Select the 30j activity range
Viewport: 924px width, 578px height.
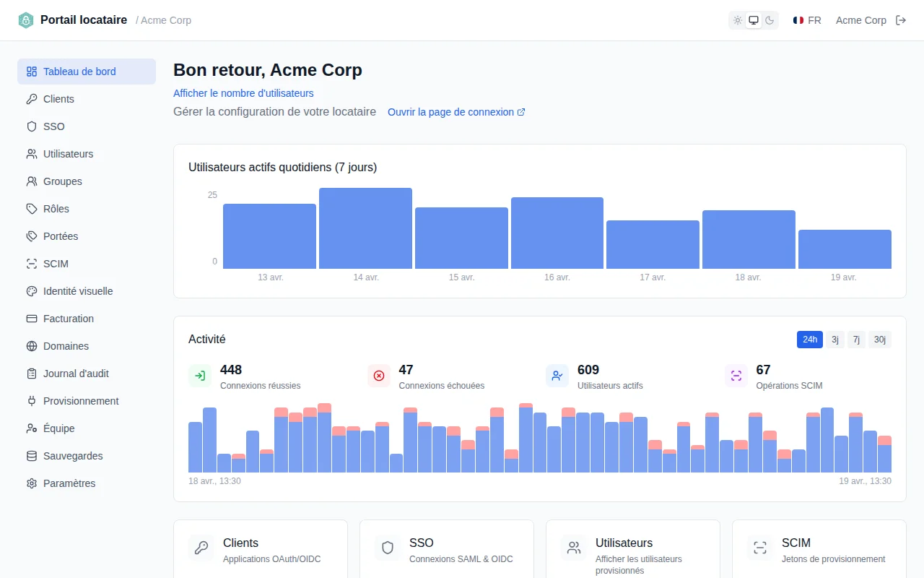880,340
